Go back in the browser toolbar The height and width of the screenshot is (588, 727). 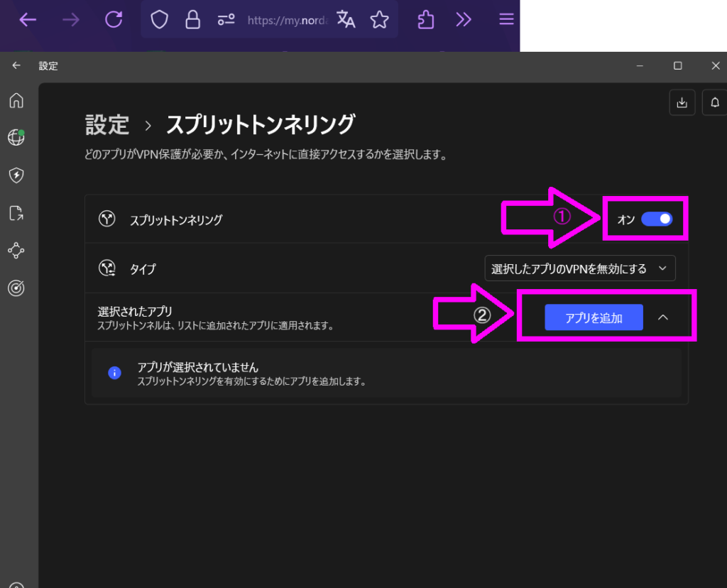pyautogui.click(x=28, y=19)
